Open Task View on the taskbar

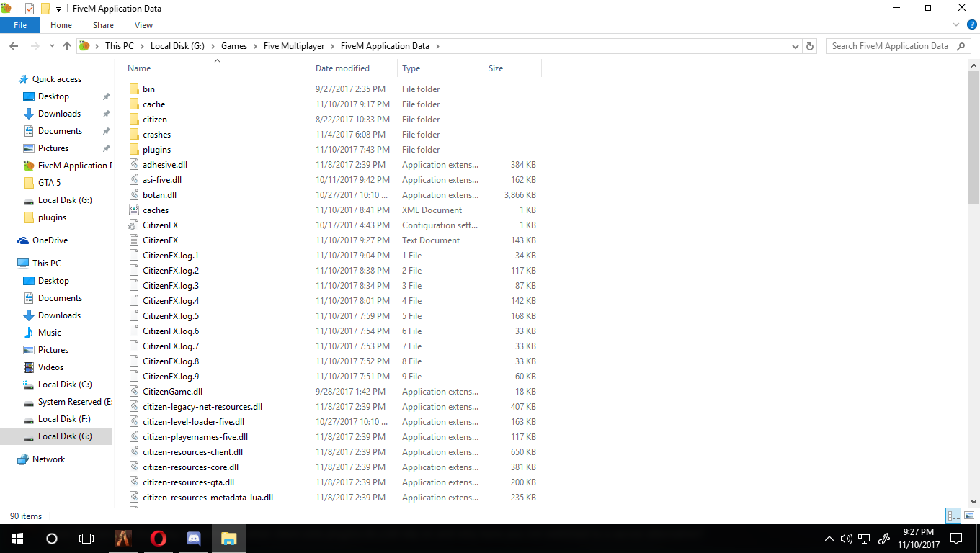pos(86,539)
